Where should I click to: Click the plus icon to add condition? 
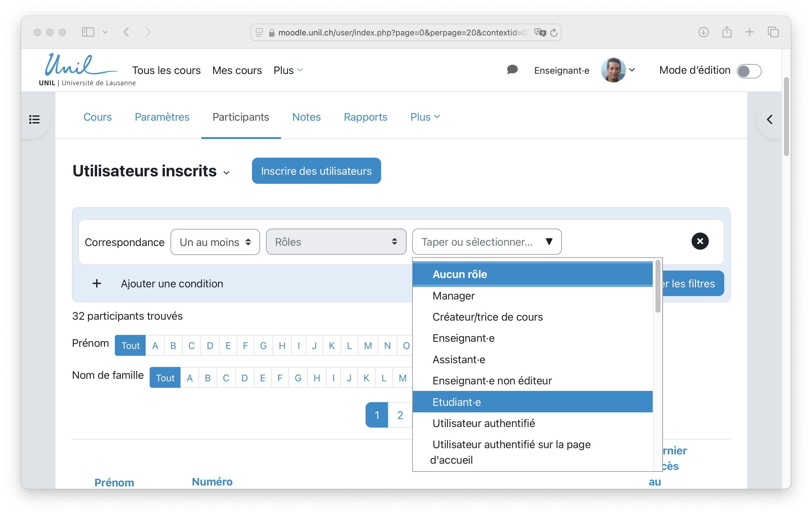tap(97, 283)
